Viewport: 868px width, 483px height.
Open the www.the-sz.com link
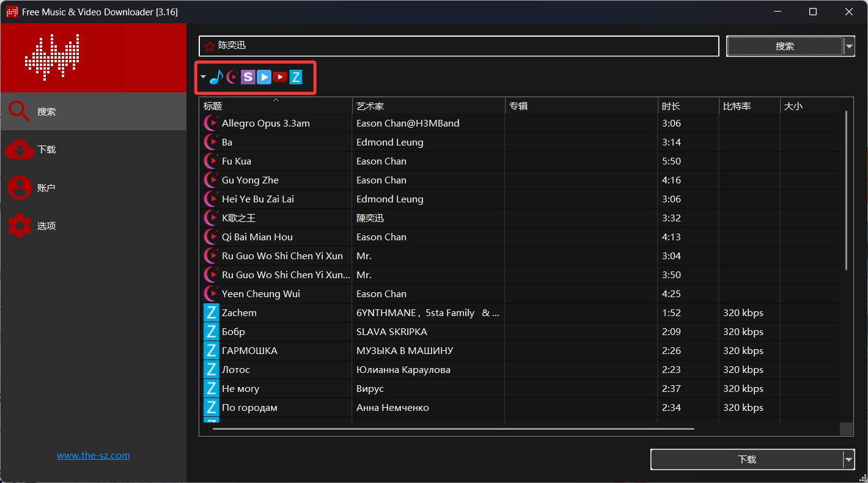coord(94,455)
